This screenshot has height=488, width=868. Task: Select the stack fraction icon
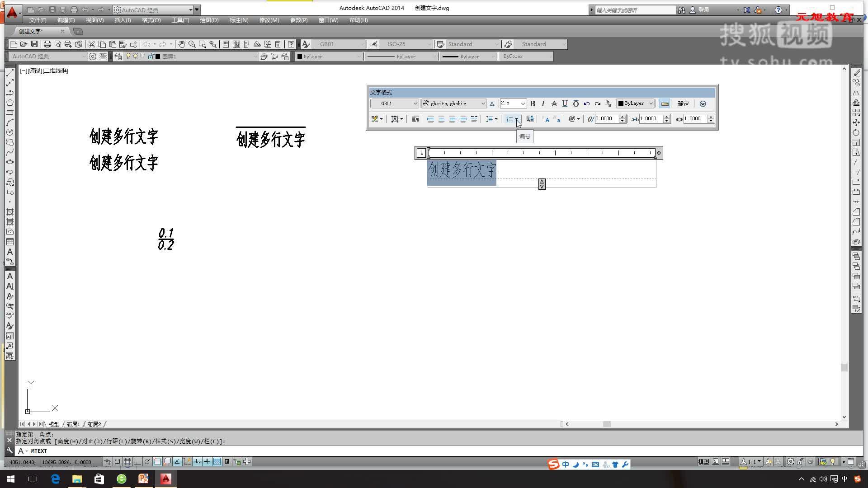(608, 103)
